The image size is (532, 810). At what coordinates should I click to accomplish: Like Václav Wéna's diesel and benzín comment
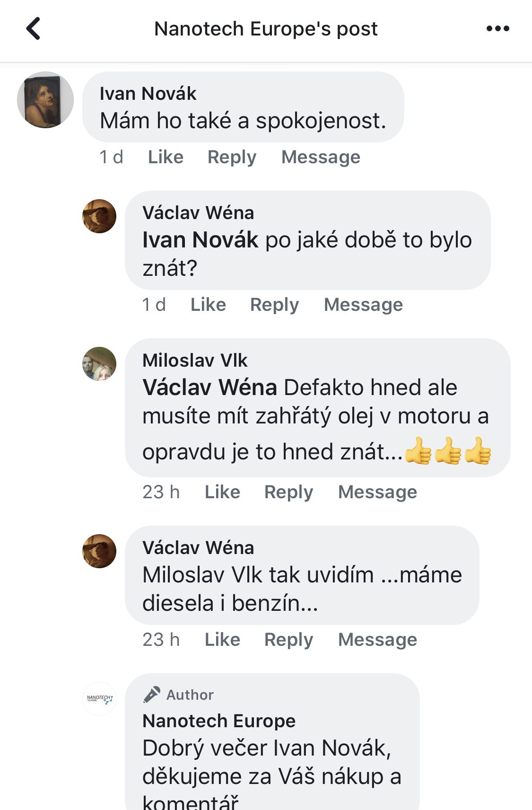click(222, 640)
